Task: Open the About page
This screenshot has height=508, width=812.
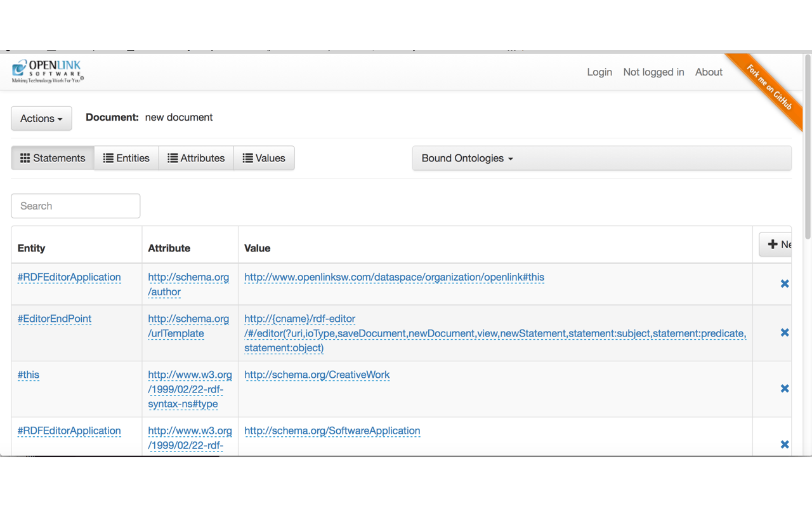Action: [x=709, y=72]
